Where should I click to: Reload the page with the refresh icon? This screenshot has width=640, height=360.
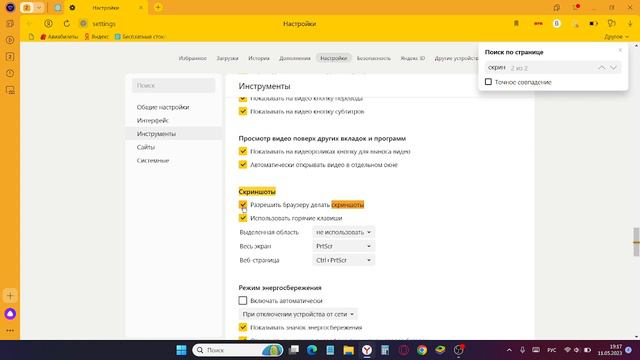[67, 24]
